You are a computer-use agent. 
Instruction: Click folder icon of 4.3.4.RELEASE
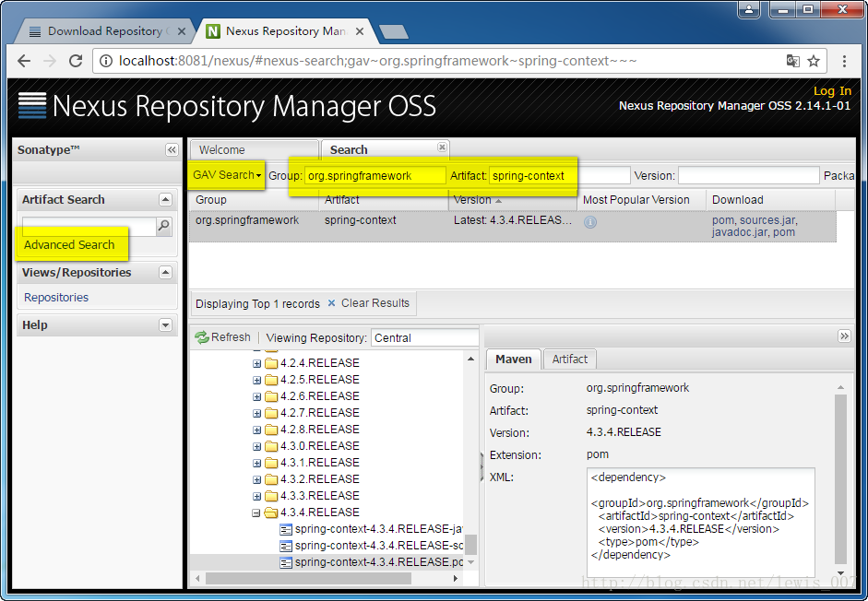[270, 513]
